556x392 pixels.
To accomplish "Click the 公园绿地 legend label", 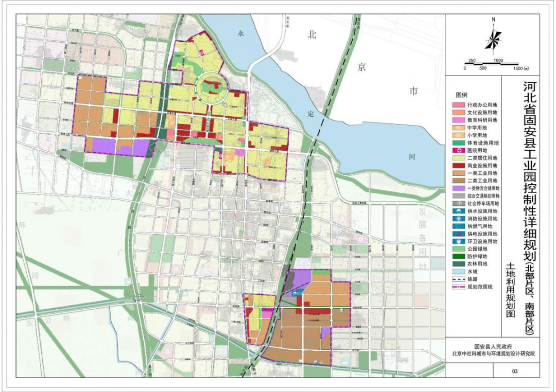I will tap(477, 249).
